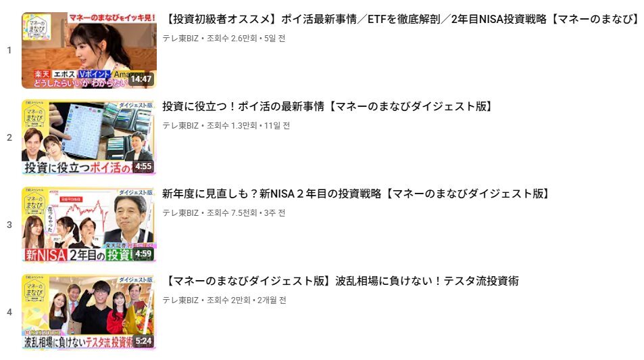Select playlist index number 3

pyautogui.click(x=9, y=225)
